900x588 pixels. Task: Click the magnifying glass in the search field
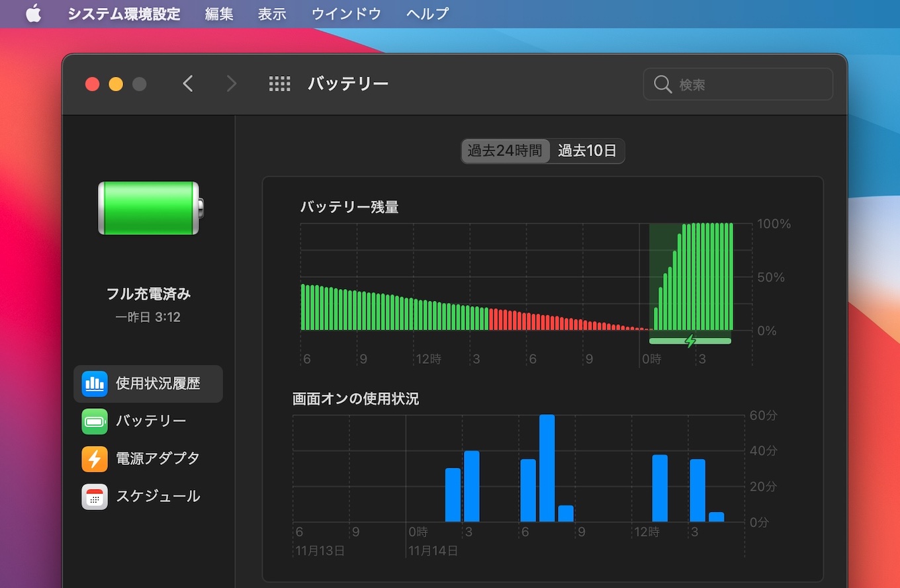(x=662, y=84)
